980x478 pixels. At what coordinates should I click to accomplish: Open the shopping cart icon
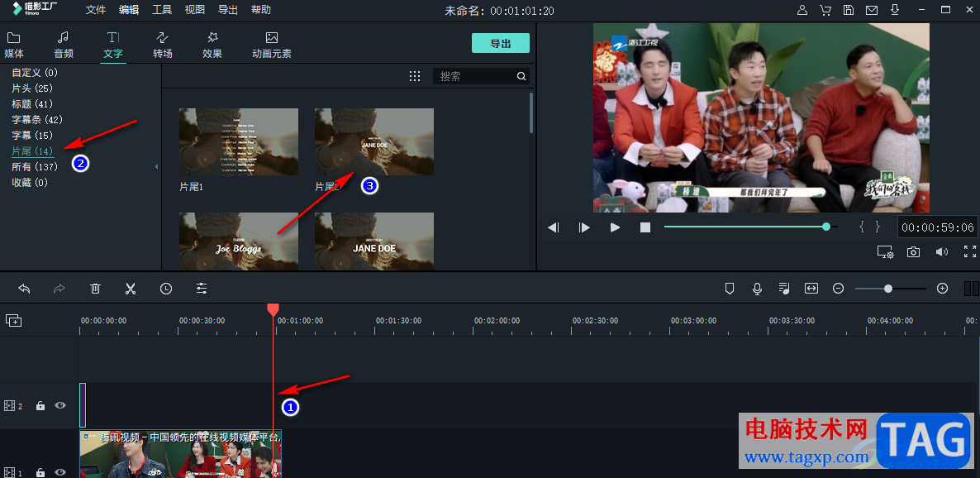[x=825, y=10]
